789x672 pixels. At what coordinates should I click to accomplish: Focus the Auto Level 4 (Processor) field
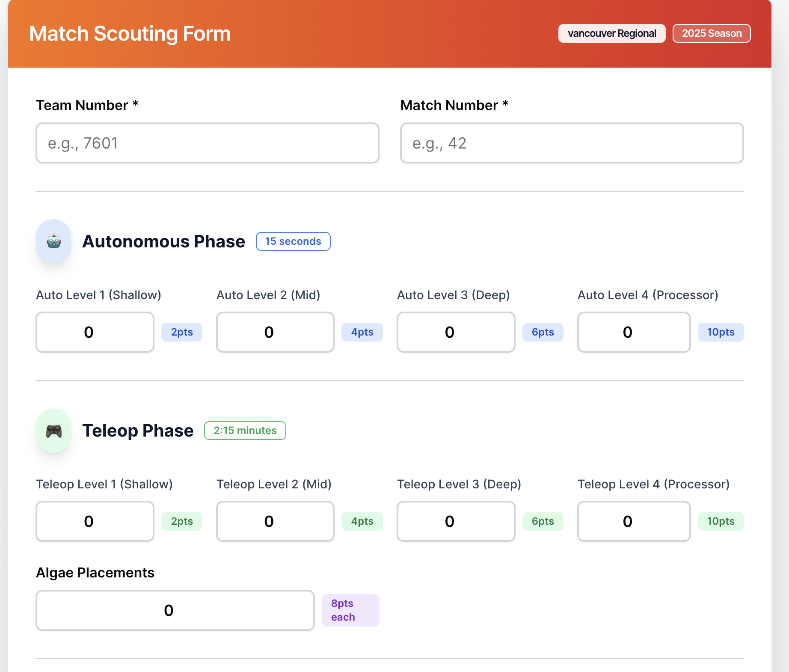coord(634,332)
